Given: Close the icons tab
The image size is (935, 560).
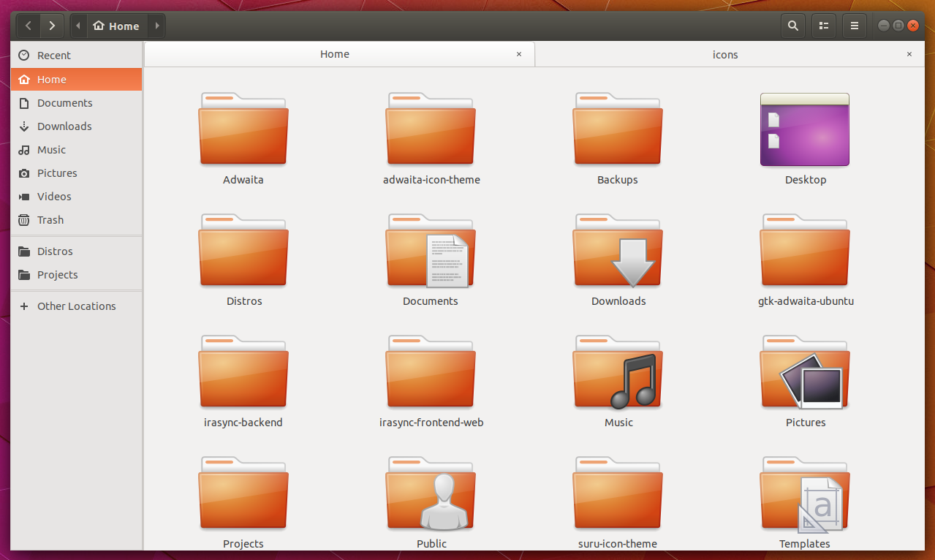Looking at the screenshot, I should (909, 53).
